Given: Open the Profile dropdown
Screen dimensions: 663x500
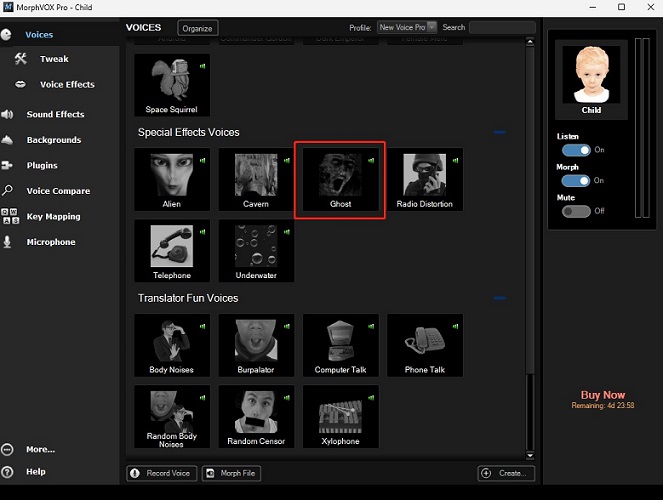Looking at the screenshot, I should point(408,28).
